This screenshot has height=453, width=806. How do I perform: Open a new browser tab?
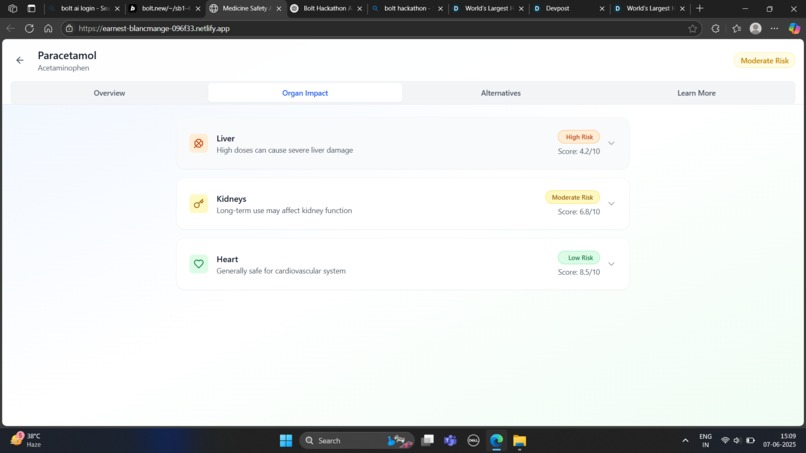[700, 9]
